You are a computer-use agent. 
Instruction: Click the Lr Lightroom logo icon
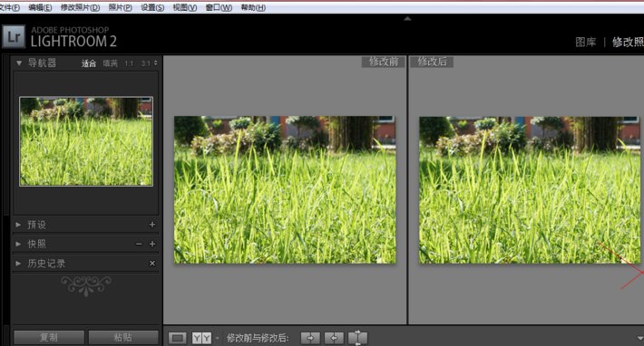point(14,37)
